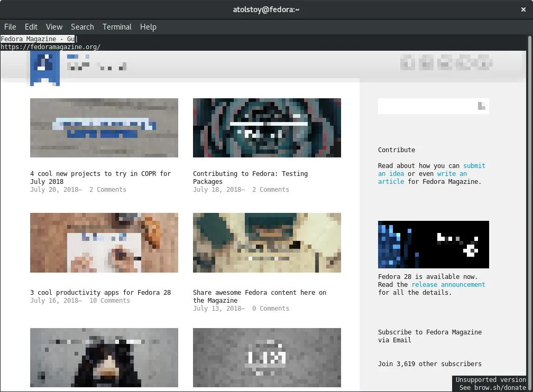This screenshot has width=533, height=392.
Task: Open the Search menu
Action: coord(82,27)
